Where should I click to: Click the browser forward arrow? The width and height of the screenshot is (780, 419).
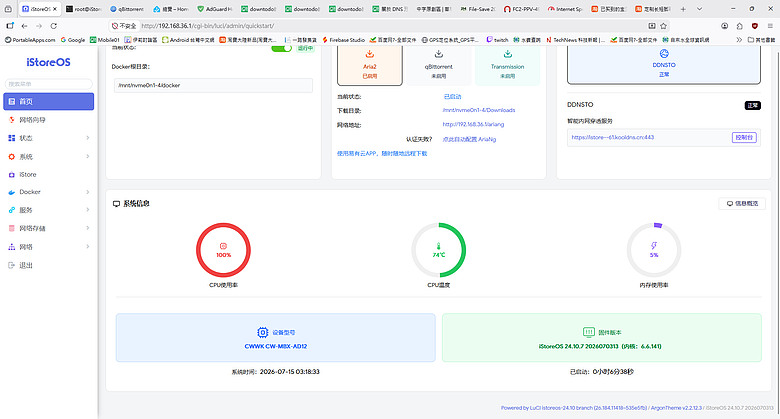coord(39,26)
